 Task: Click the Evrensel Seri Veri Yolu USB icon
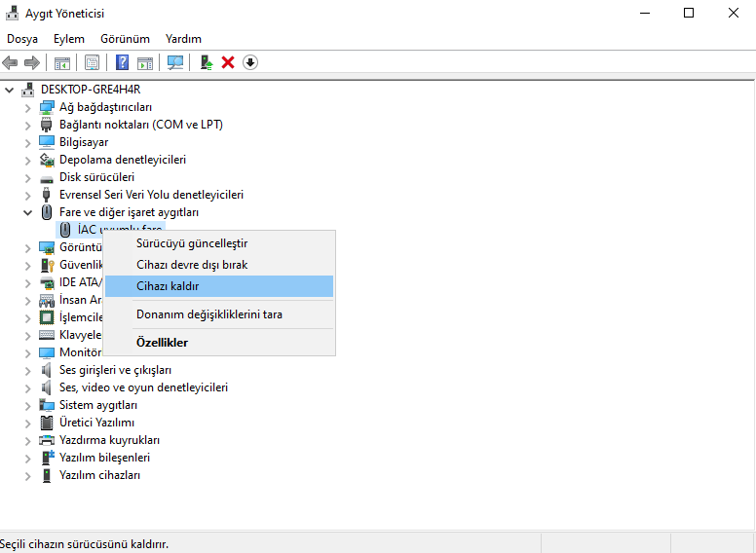pyautogui.click(x=47, y=195)
